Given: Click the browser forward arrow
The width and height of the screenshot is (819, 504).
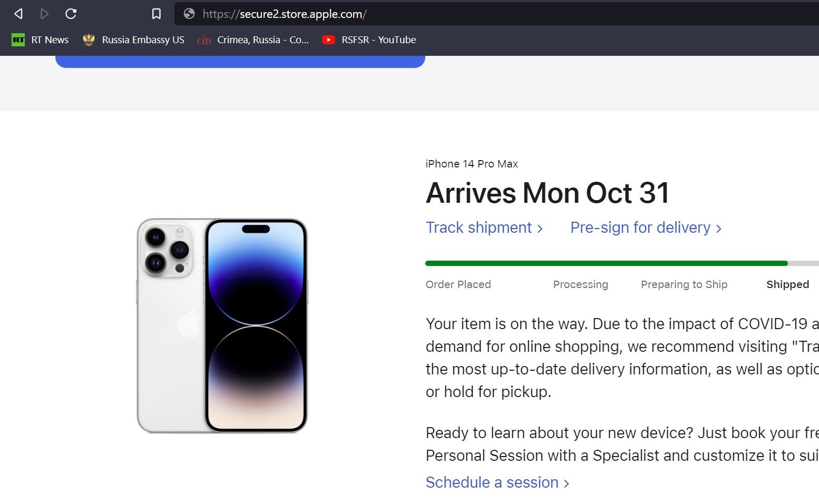Looking at the screenshot, I should [45, 14].
